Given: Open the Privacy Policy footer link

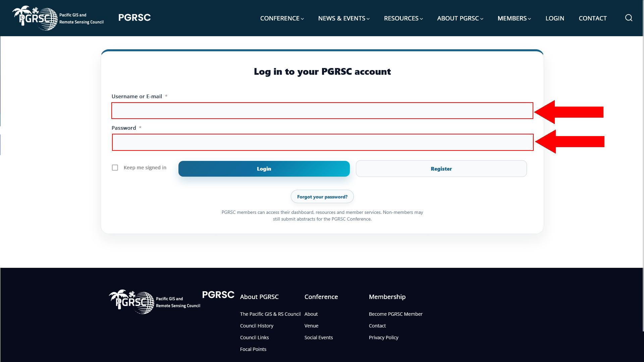Looking at the screenshot, I should [x=384, y=338].
